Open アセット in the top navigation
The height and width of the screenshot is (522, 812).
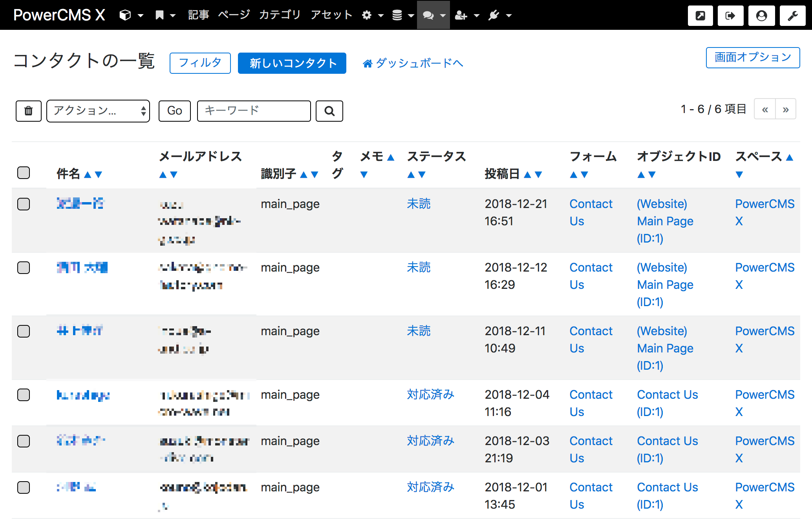[x=331, y=15]
